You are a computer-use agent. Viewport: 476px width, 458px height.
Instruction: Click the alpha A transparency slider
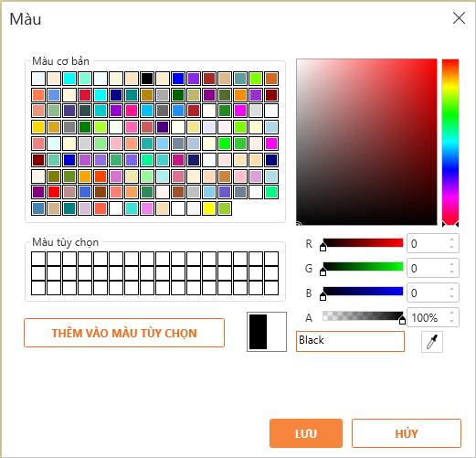(x=363, y=316)
